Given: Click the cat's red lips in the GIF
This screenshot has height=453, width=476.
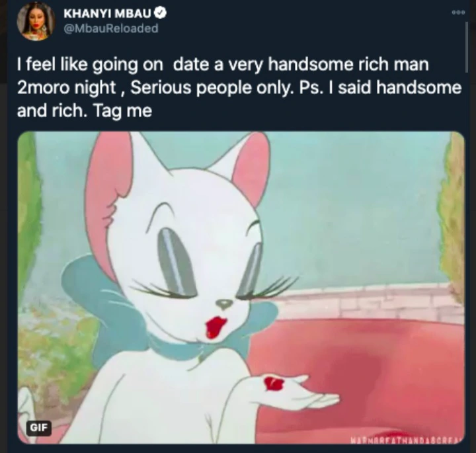Looking at the screenshot, I should point(216,327).
